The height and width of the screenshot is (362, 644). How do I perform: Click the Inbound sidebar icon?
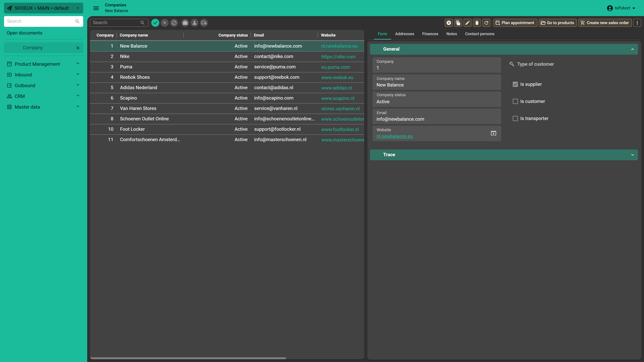click(9, 75)
